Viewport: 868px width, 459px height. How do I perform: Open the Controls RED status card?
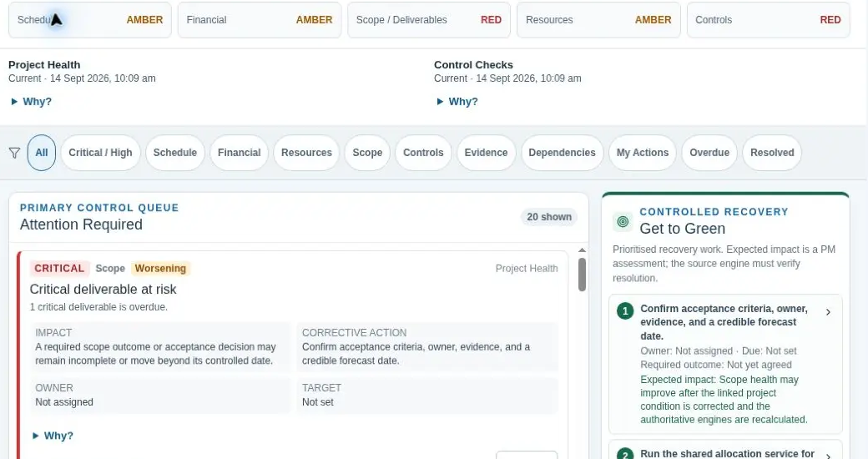click(x=769, y=20)
